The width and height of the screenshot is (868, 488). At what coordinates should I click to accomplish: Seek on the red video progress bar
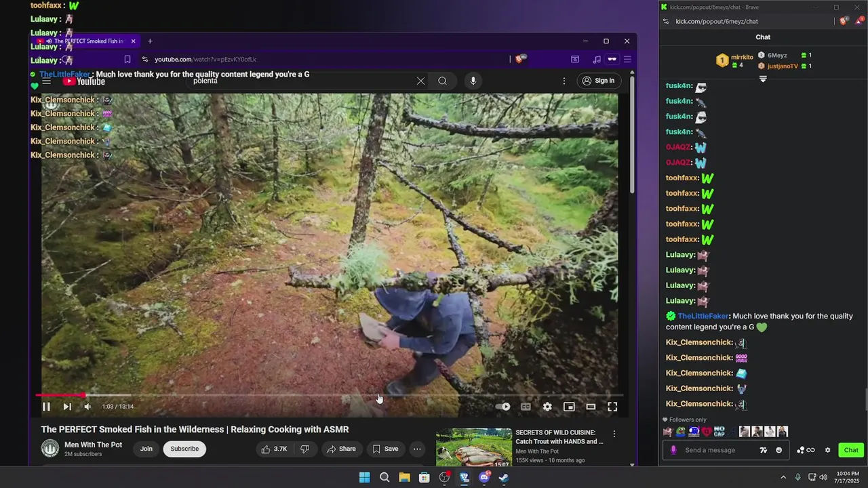point(330,395)
